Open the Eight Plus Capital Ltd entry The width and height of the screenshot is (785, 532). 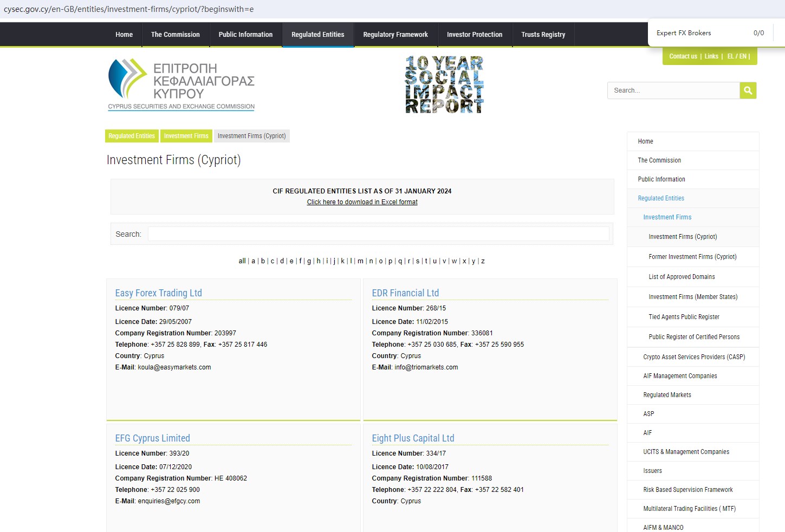pos(413,438)
